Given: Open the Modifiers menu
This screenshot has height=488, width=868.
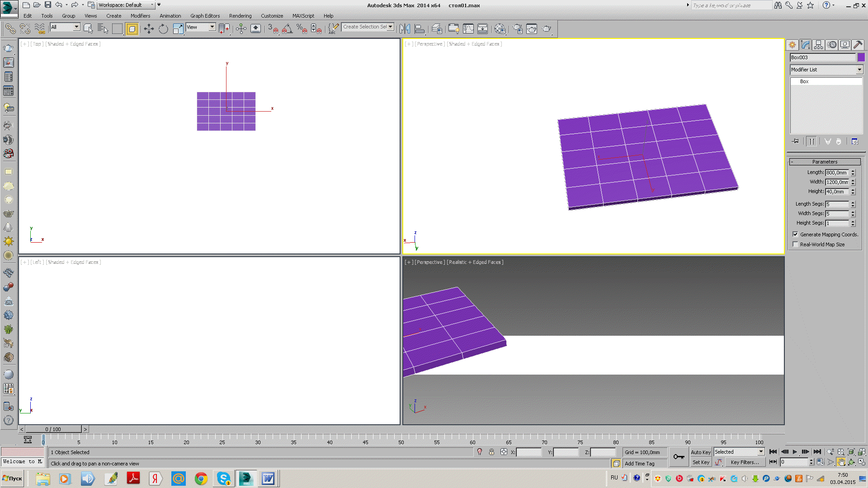Looking at the screenshot, I should click(x=140, y=16).
